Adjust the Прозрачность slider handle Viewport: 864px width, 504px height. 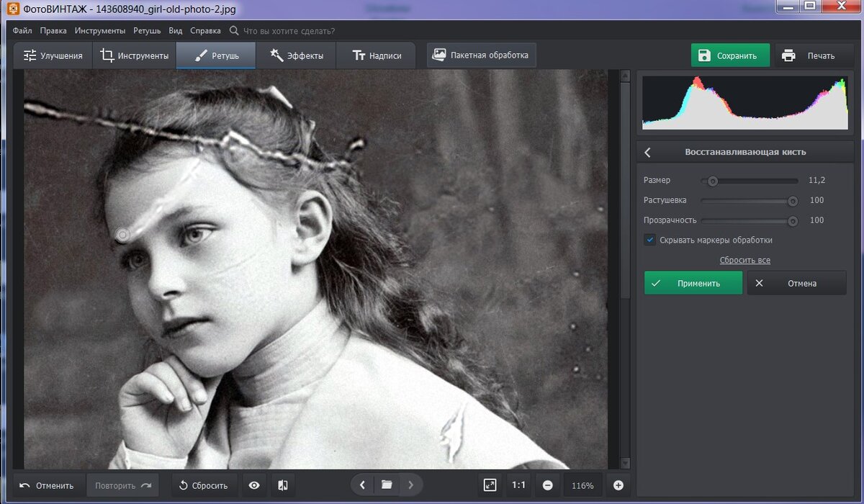pos(793,221)
